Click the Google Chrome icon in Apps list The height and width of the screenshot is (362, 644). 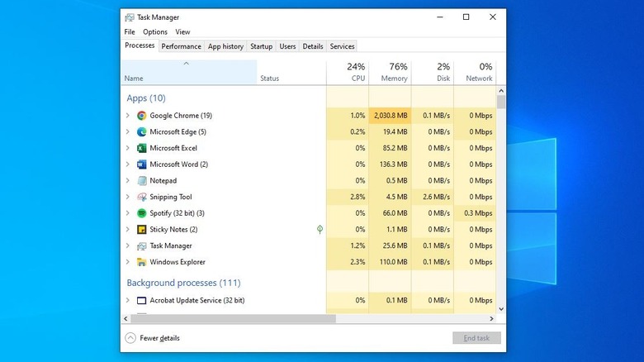pyautogui.click(x=141, y=116)
